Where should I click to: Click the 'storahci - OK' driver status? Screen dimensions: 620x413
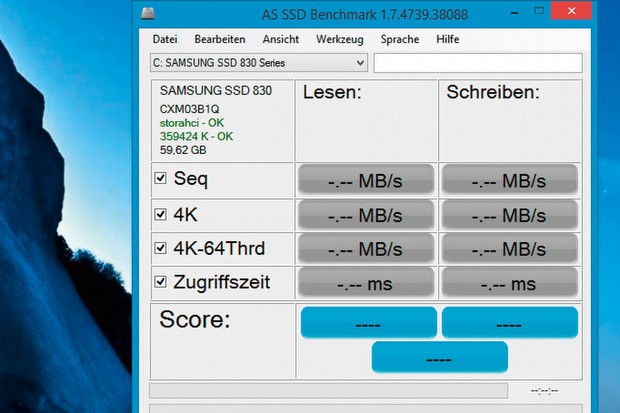pyautogui.click(x=192, y=123)
